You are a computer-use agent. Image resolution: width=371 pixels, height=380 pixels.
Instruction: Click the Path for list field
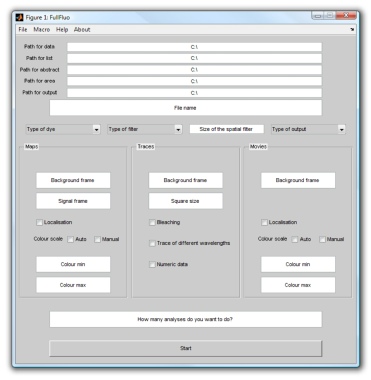pos(194,58)
